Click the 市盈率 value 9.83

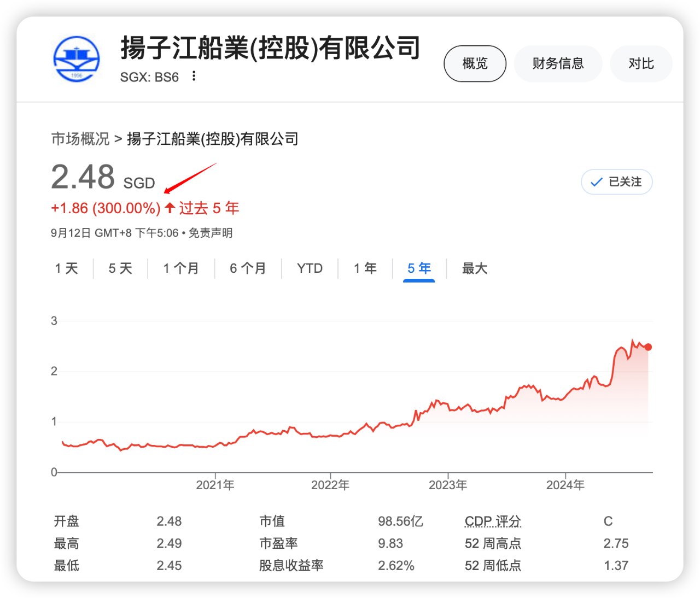coord(390,543)
